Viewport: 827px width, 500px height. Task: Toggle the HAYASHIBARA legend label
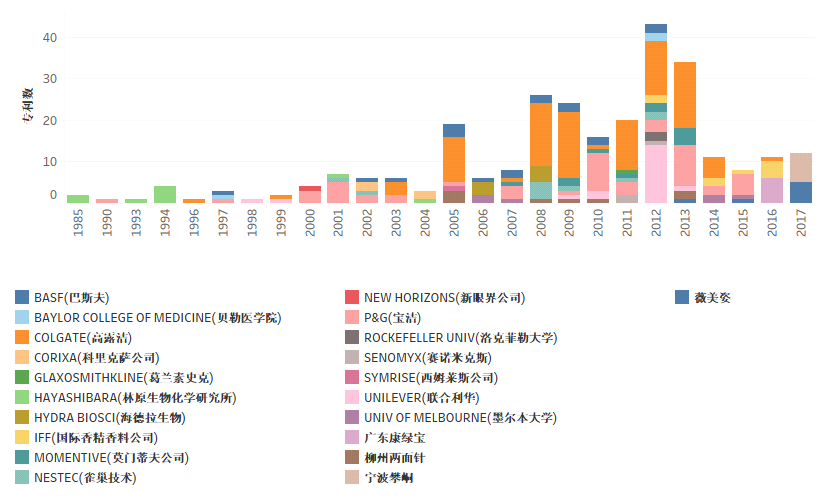[x=135, y=397]
